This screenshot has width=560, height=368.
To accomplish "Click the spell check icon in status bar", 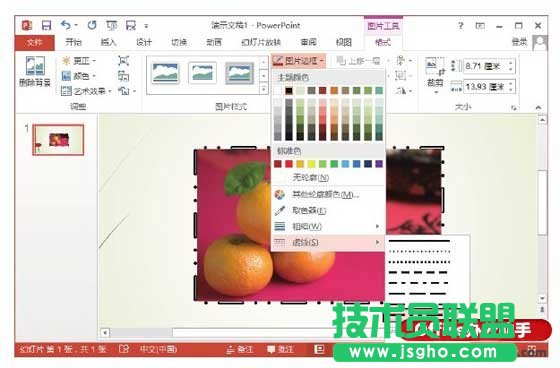I will tap(124, 349).
